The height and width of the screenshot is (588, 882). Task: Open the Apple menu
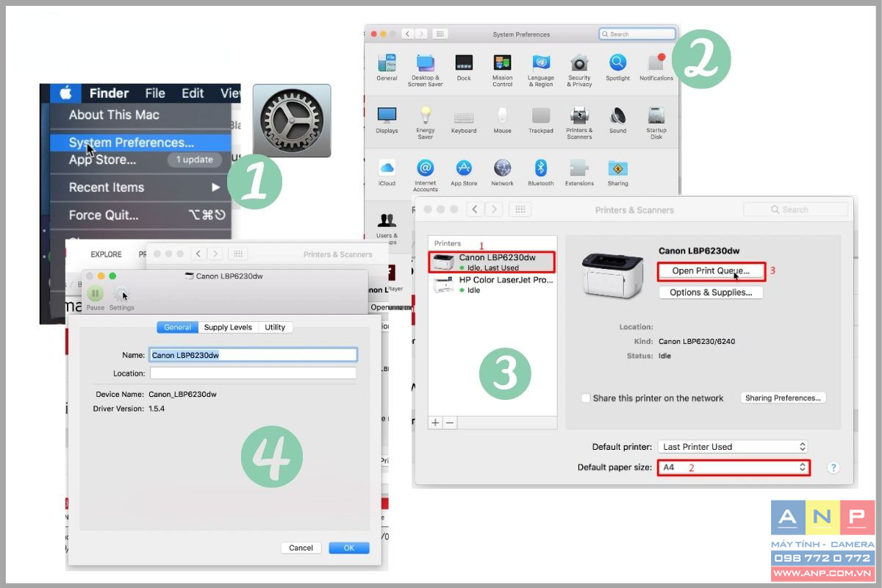pos(65,93)
